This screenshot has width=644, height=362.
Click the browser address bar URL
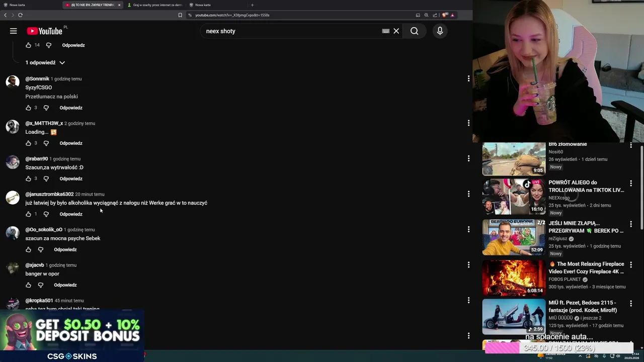tap(232, 15)
